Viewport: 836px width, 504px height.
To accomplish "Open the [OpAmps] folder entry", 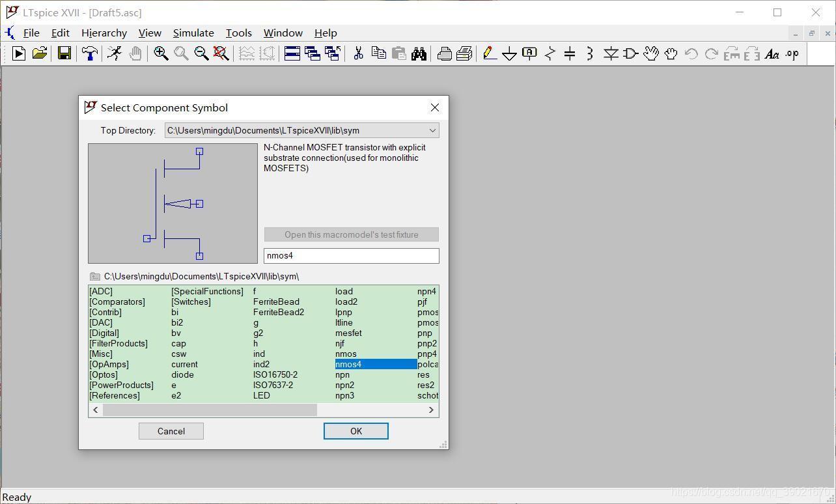I will tap(109, 364).
